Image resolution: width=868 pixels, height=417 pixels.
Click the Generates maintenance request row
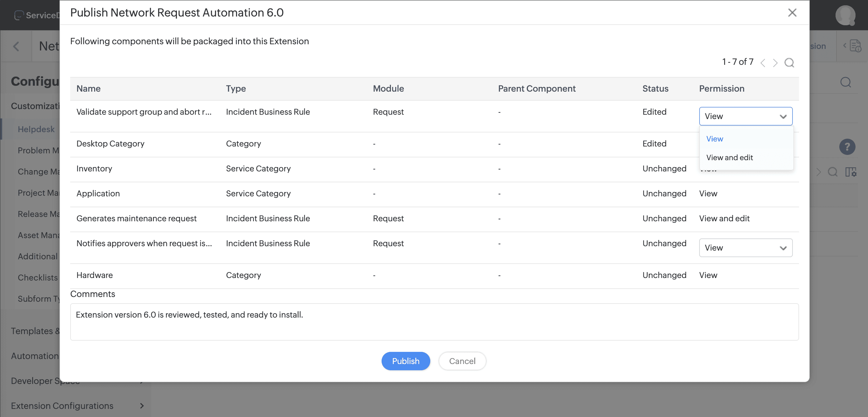coord(136,218)
